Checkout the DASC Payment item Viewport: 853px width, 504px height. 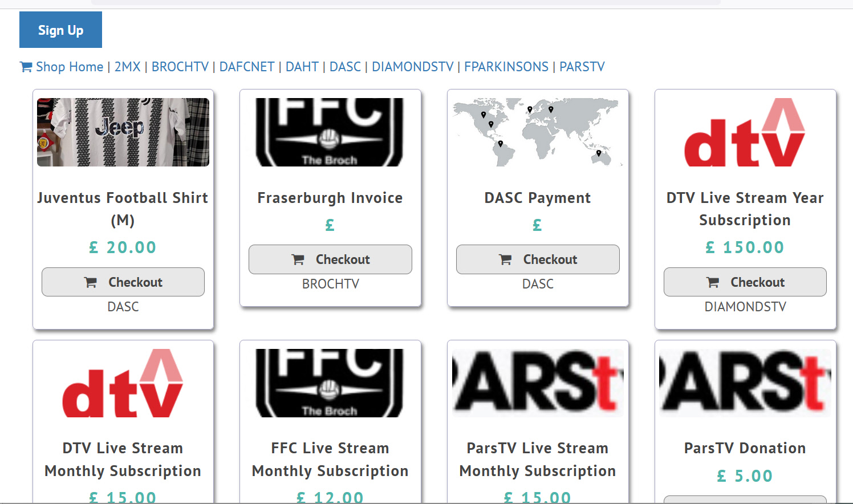click(x=538, y=259)
